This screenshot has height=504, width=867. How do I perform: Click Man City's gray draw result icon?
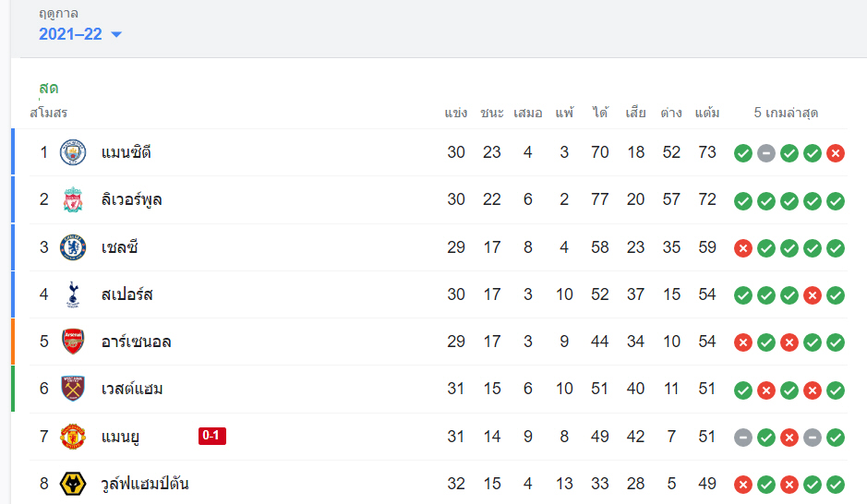[766, 153]
